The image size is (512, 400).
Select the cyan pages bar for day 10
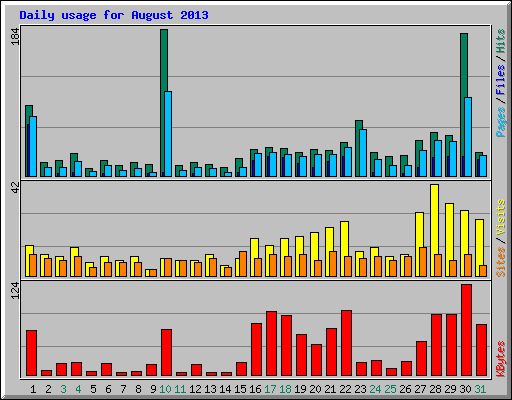click(x=168, y=134)
